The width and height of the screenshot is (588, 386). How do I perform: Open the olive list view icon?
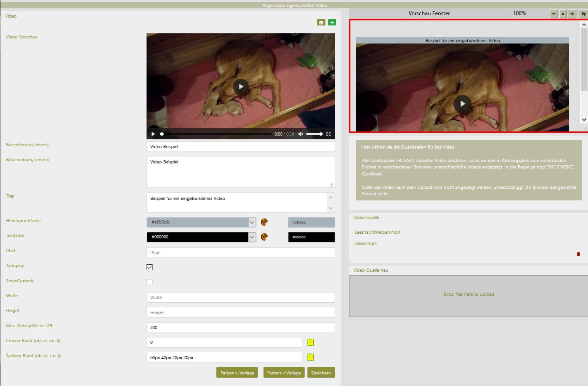(321, 22)
